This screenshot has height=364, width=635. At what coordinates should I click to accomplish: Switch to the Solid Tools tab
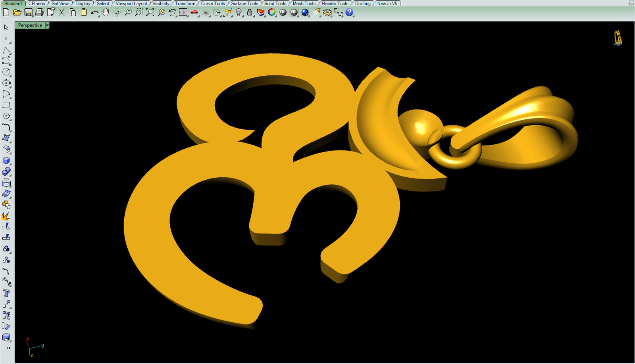click(275, 3)
